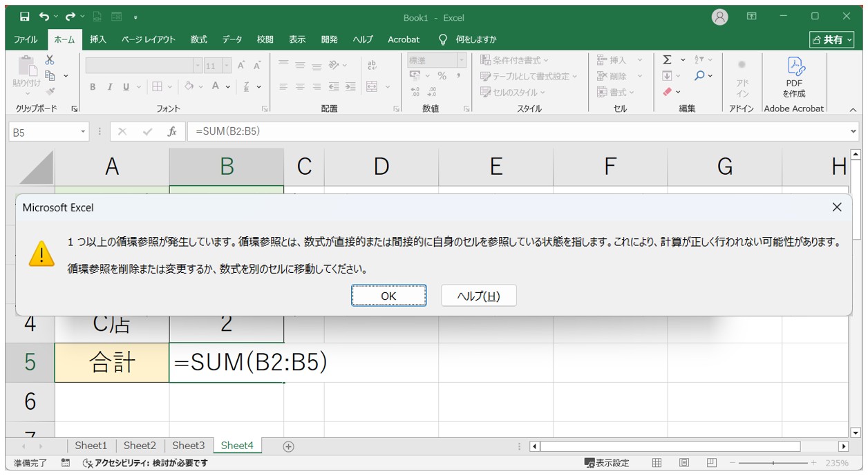The image size is (868, 476).
Task: Open the number format 標準 dropdown
Action: pos(462,60)
